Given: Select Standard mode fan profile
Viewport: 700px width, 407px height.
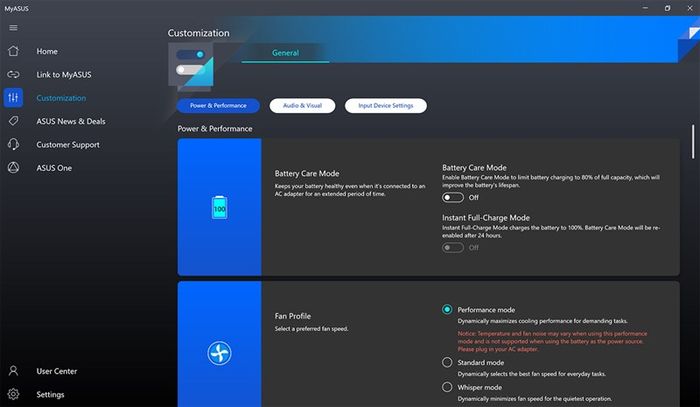Looking at the screenshot, I should click(x=447, y=362).
